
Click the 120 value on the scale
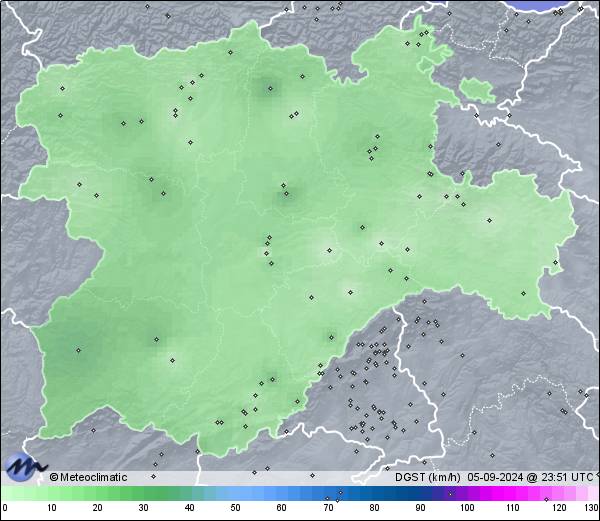(559, 508)
